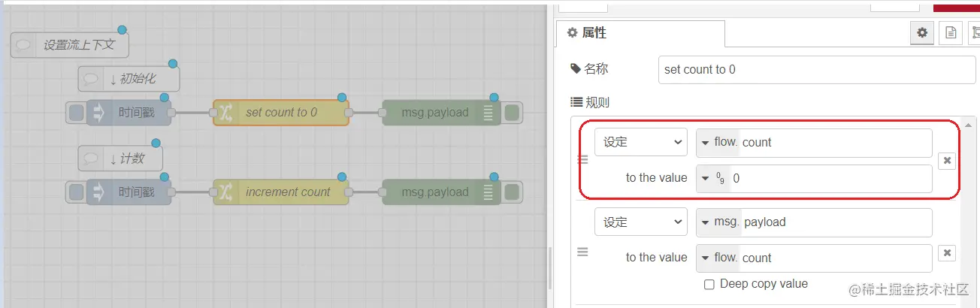Click the output port of 'set count to 0'
980x308 pixels.
(x=349, y=113)
